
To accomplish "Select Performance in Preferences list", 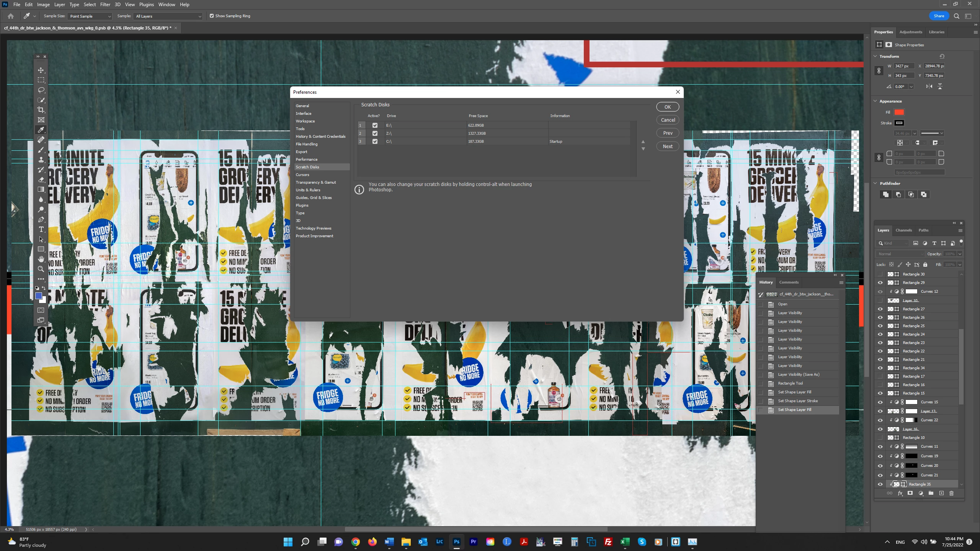I will 306,160.
